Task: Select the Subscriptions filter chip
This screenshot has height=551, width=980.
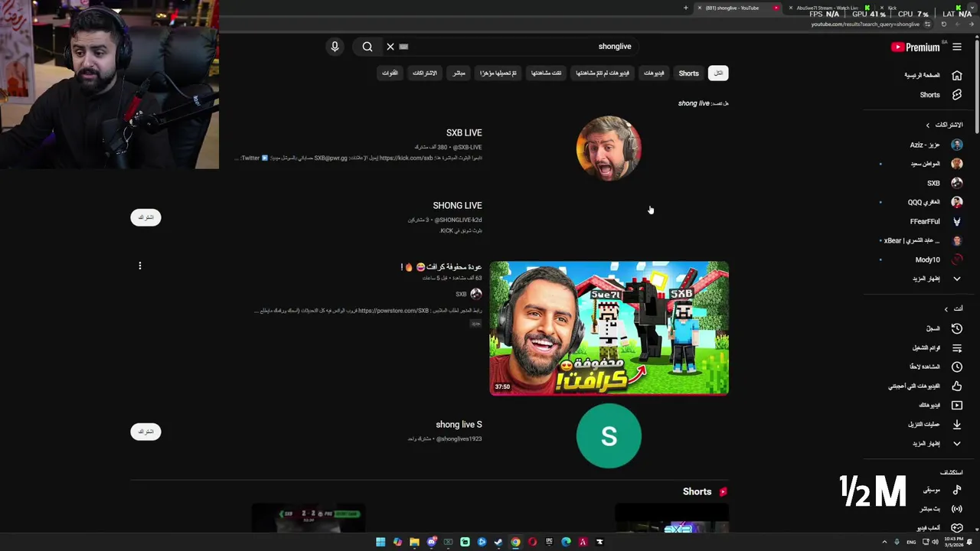Action: click(425, 73)
